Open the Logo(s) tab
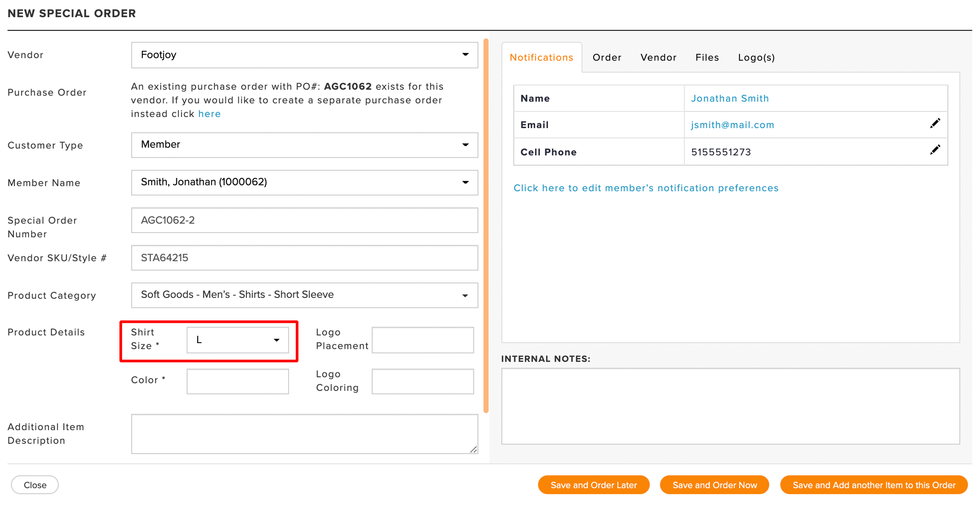The width and height of the screenshot is (980, 507). click(x=756, y=58)
